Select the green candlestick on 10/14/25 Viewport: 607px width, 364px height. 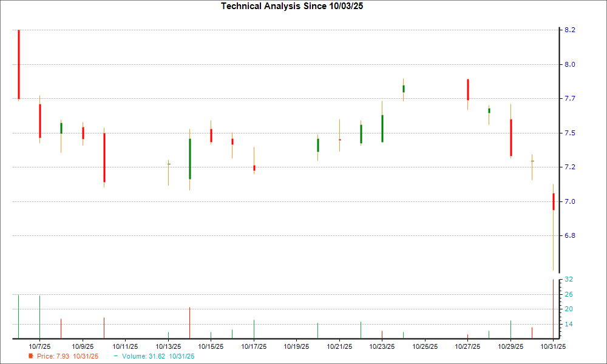189,158
